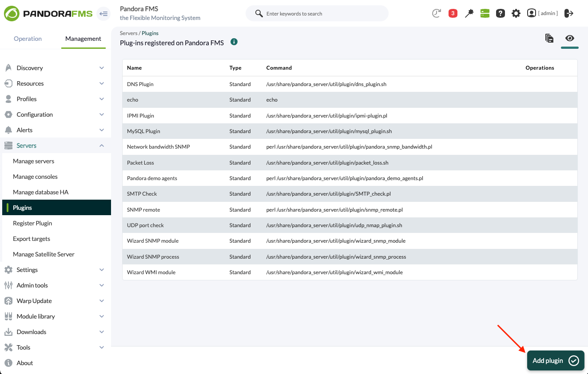Click the Discovery sidebar icon
Image resolution: width=588 pixels, height=374 pixels.
click(8, 68)
